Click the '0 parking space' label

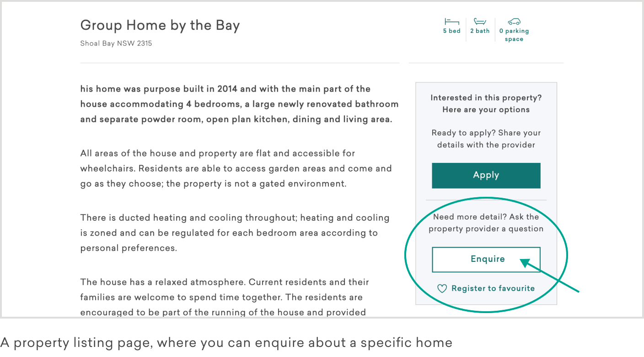514,35
